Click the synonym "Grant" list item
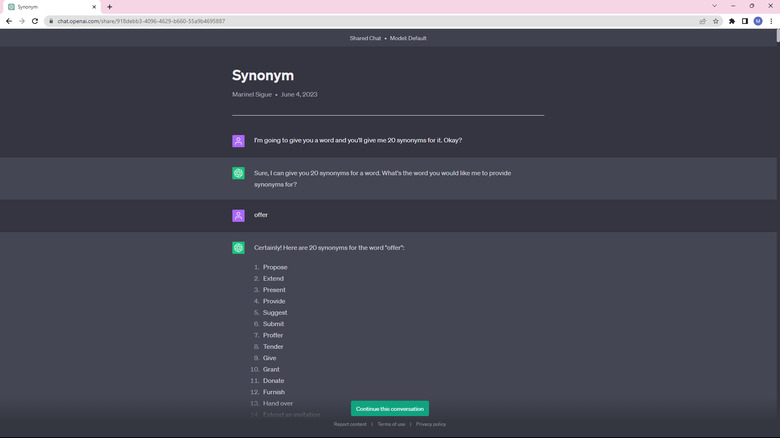 (x=271, y=369)
